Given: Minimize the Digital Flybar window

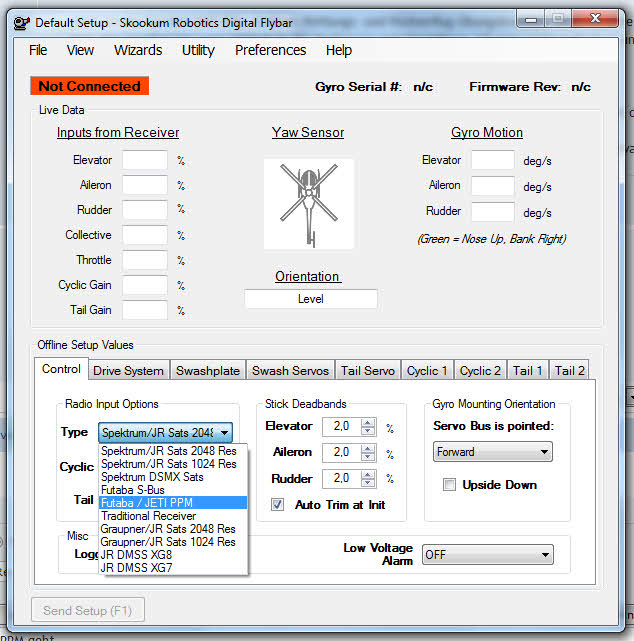Looking at the screenshot, I should pos(531,19).
